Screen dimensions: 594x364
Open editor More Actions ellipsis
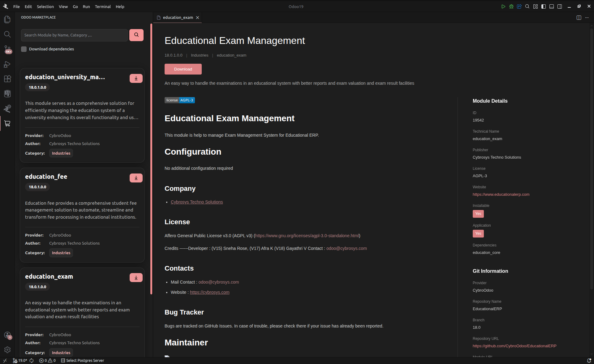pos(587,18)
